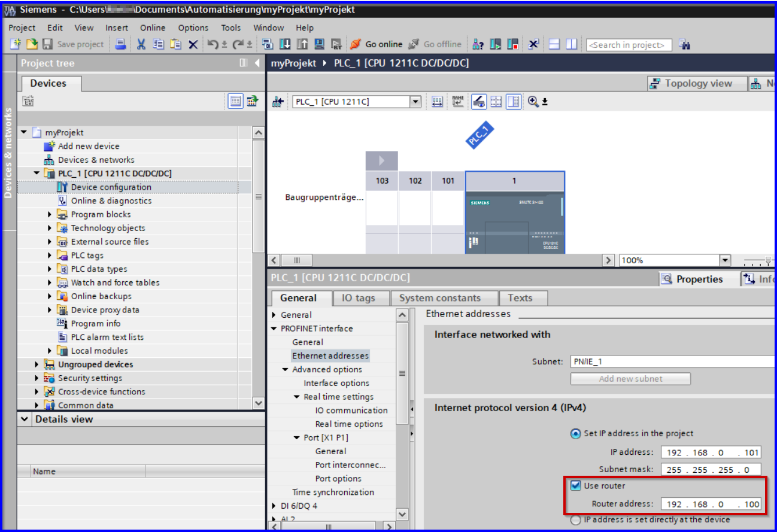The height and width of the screenshot is (532, 777).
Task: Click the Delete X icon
Action: point(193,44)
